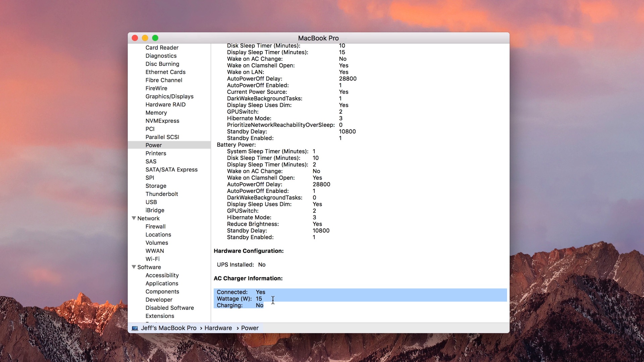Click the laptop icon in path bar
This screenshot has height=362, width=644.
click(135, 328)
